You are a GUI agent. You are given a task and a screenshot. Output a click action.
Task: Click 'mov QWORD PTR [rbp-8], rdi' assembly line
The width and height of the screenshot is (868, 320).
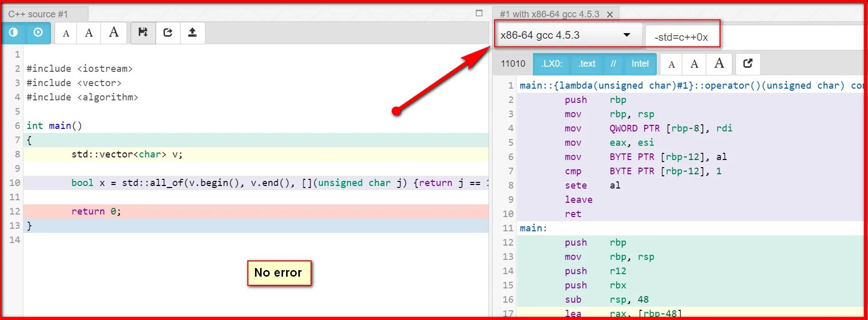(x=648, y=128)
